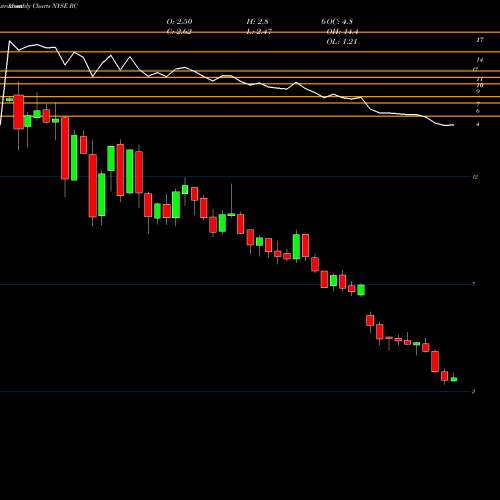
Task: Select the close value 'C: 2.62'
Action: (x=179, y=32)
